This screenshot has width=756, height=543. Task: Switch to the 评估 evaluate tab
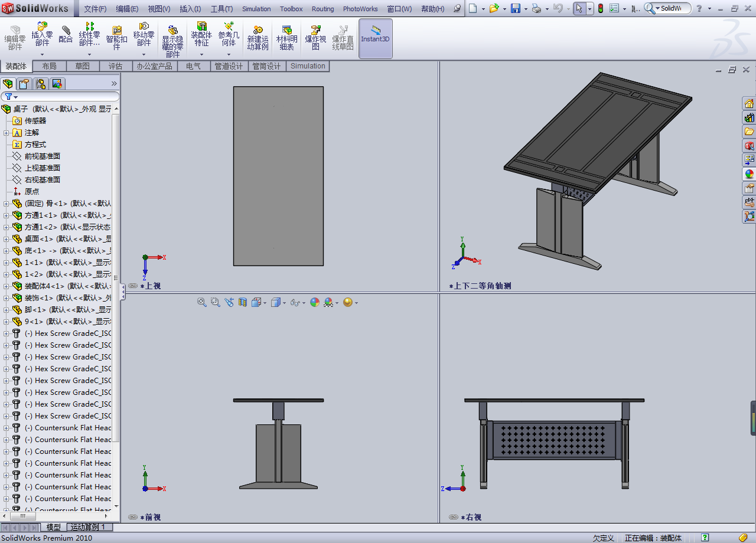coord(116,66)
